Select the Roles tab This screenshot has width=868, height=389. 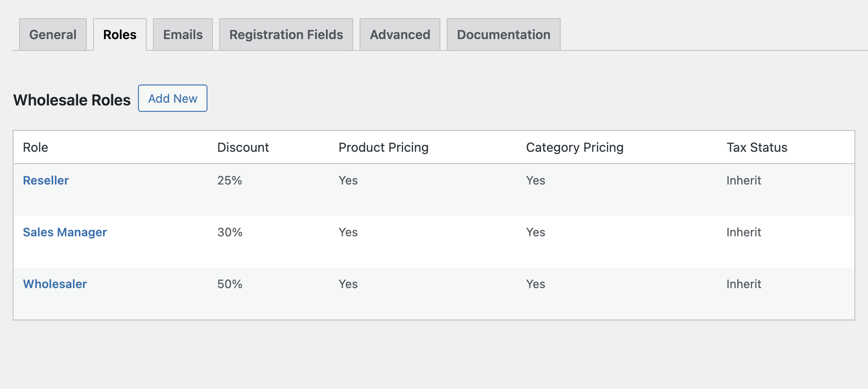coord(119,35)
